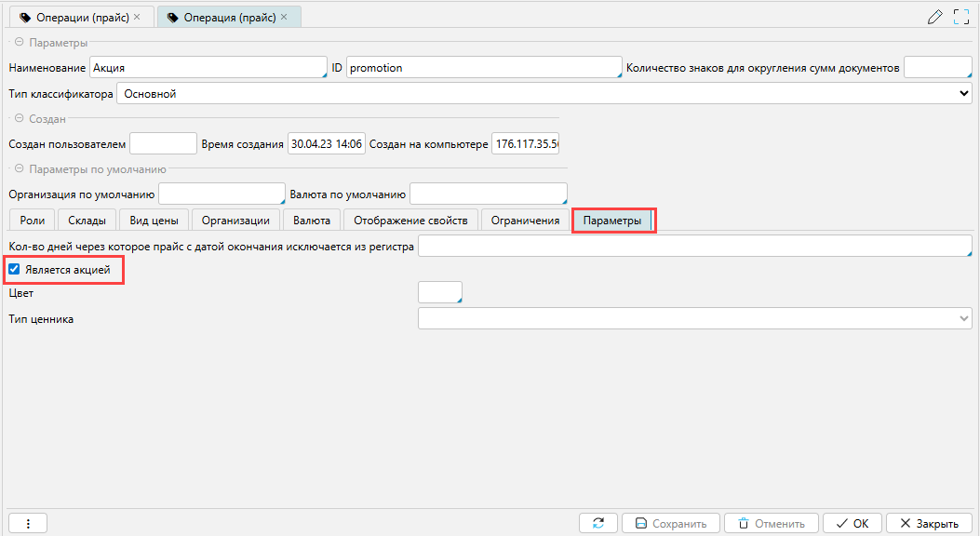
Task: Click the pencil edit icon
Action: point(935,17)
